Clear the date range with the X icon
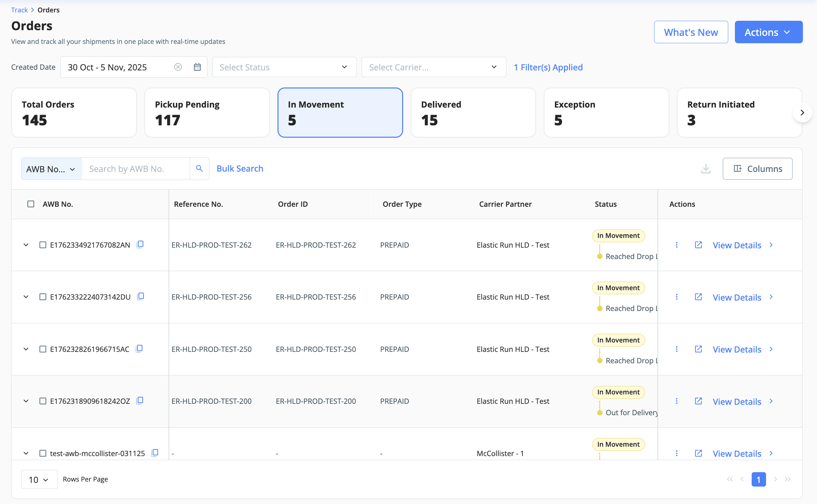817x504 pixels. (x=178, y=67)
